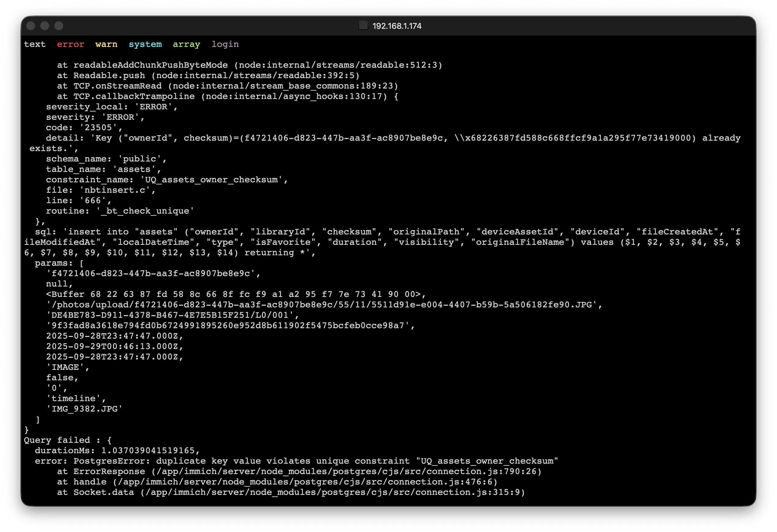Click the green 'array' label
This screenshot has height=532, width=777.
tap(186, 44)
